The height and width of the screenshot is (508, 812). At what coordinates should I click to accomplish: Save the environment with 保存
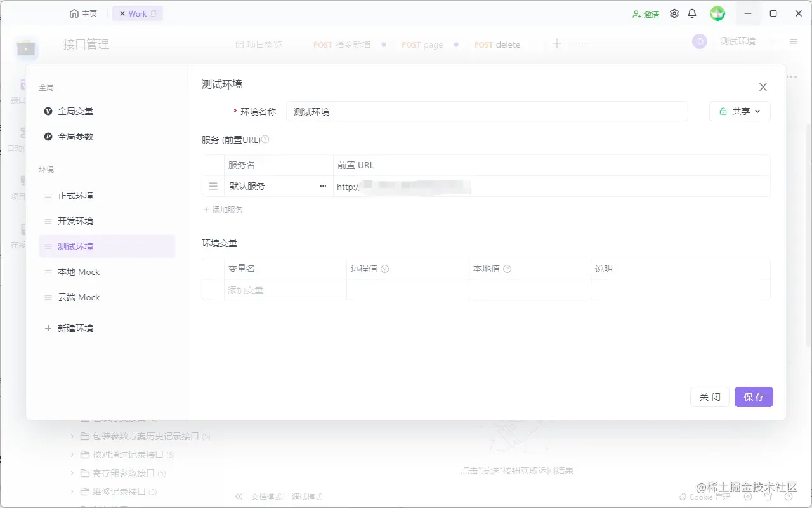point(754,397)
